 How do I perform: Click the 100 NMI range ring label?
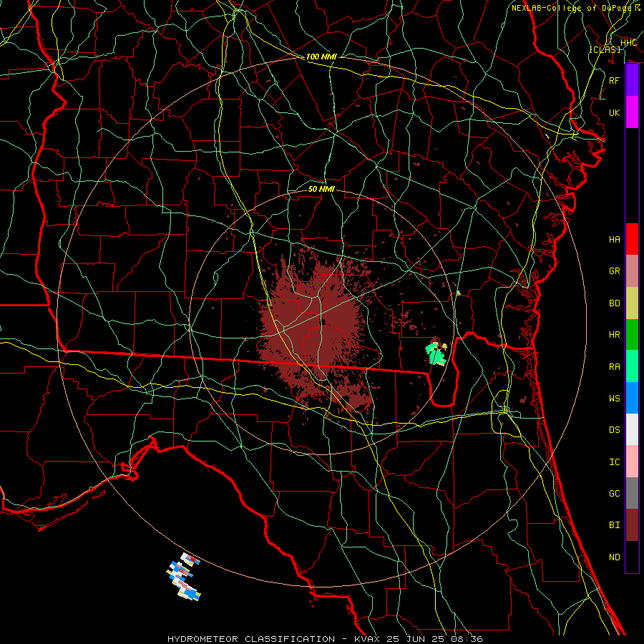point(321,57)
